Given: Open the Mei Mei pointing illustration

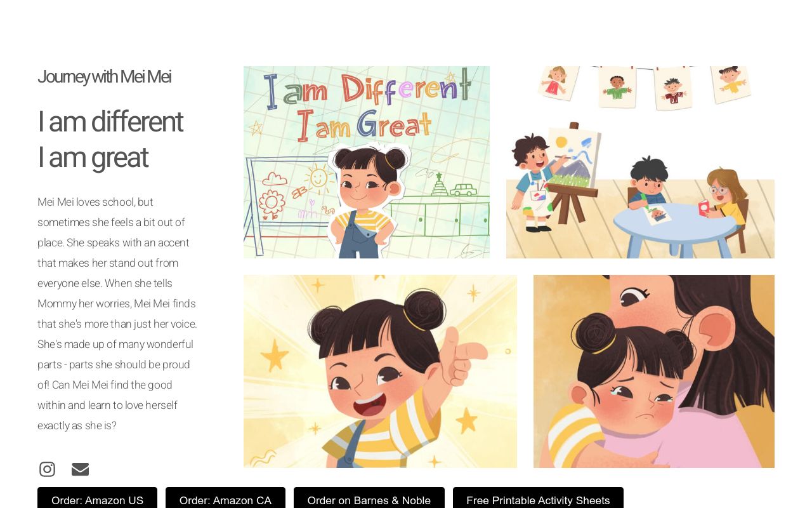Looking at the screenshot, I should 380,371.
